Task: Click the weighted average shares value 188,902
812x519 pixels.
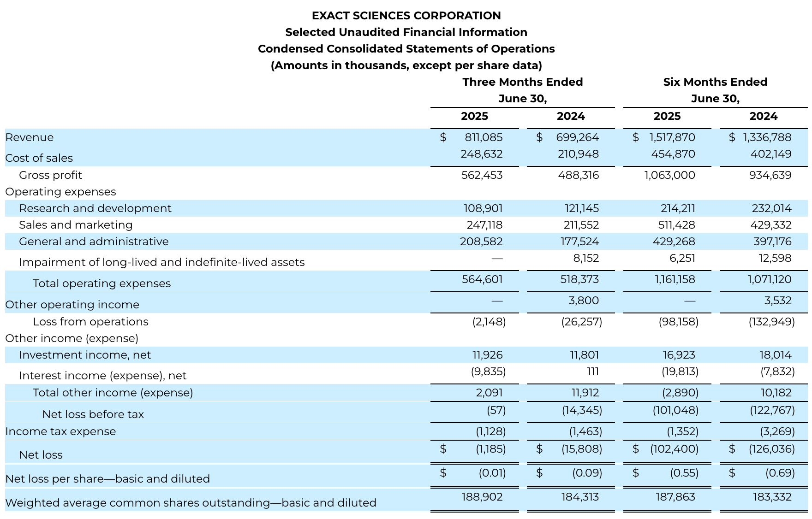Action: 482,497
